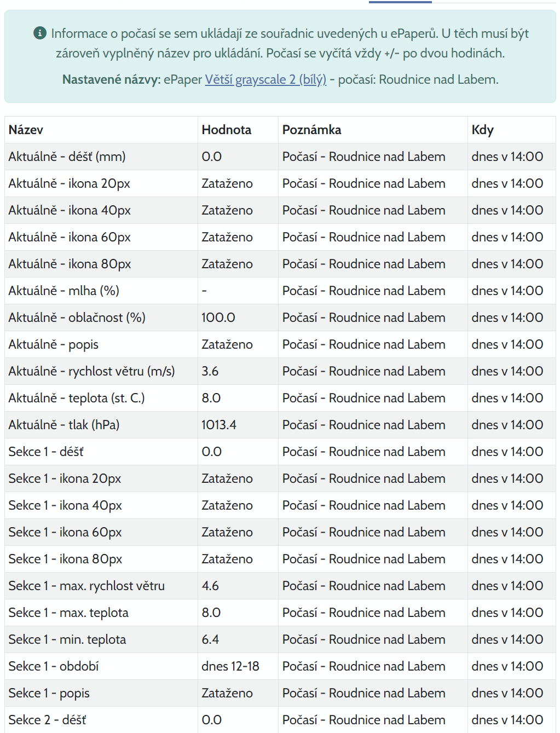Image resolution: width=560 pixels, height=733 pixels.
Task: Click the 'Aktuálně - popis' row name
Action: pyautogui.click(x=53, y=344)
